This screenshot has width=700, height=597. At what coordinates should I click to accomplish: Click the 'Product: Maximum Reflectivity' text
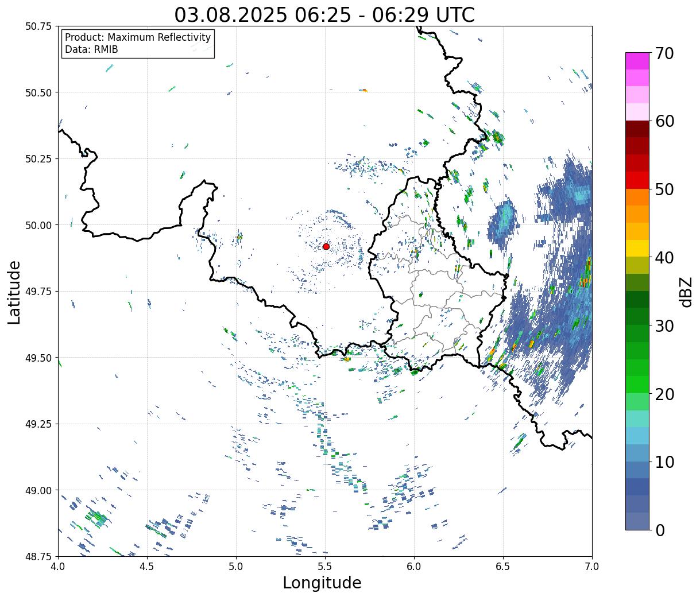click(138, 37)
